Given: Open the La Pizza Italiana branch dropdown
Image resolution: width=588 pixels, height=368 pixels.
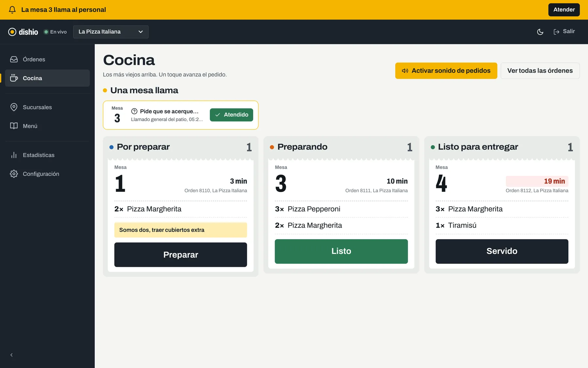Looking at the screenshot, I should (111, 32).
